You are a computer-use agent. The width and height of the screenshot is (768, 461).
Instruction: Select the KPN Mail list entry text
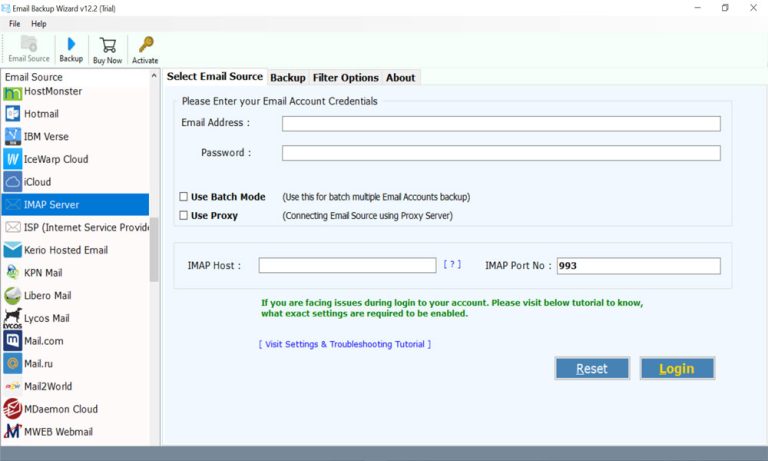pos(43,272)
